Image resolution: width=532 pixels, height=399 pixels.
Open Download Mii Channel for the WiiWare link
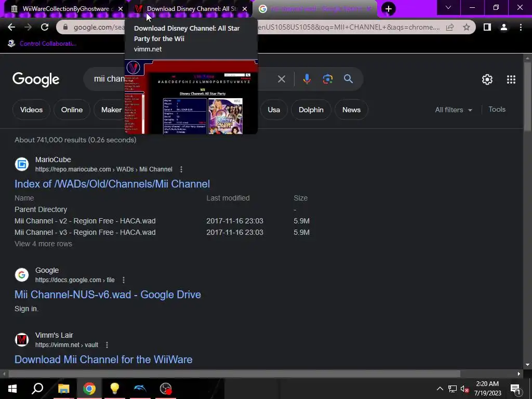tap(103, 360)
